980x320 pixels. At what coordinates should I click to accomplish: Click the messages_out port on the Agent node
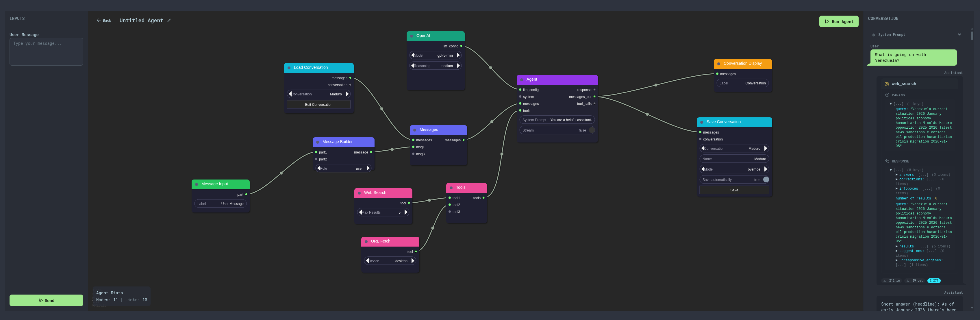point(595,97)
